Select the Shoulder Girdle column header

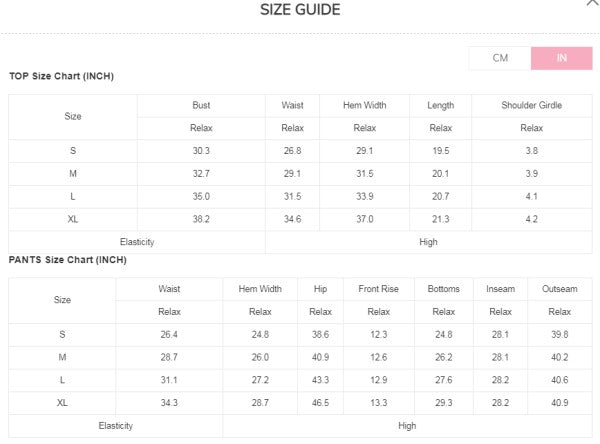[531, 105]
